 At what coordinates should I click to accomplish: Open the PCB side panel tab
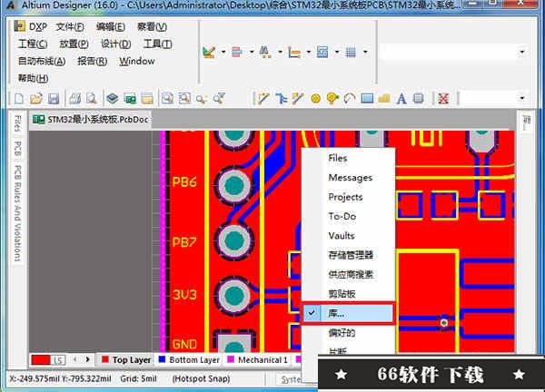pos(17,149)
